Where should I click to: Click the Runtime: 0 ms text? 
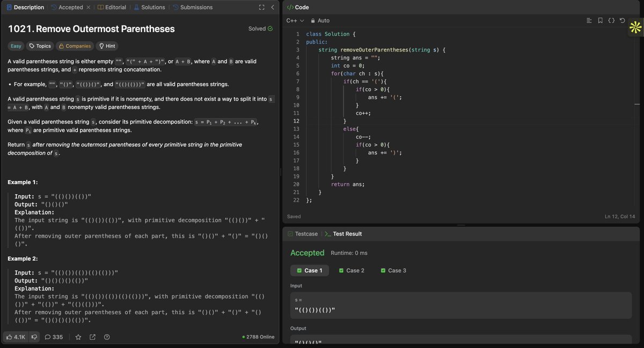(349, 253)
